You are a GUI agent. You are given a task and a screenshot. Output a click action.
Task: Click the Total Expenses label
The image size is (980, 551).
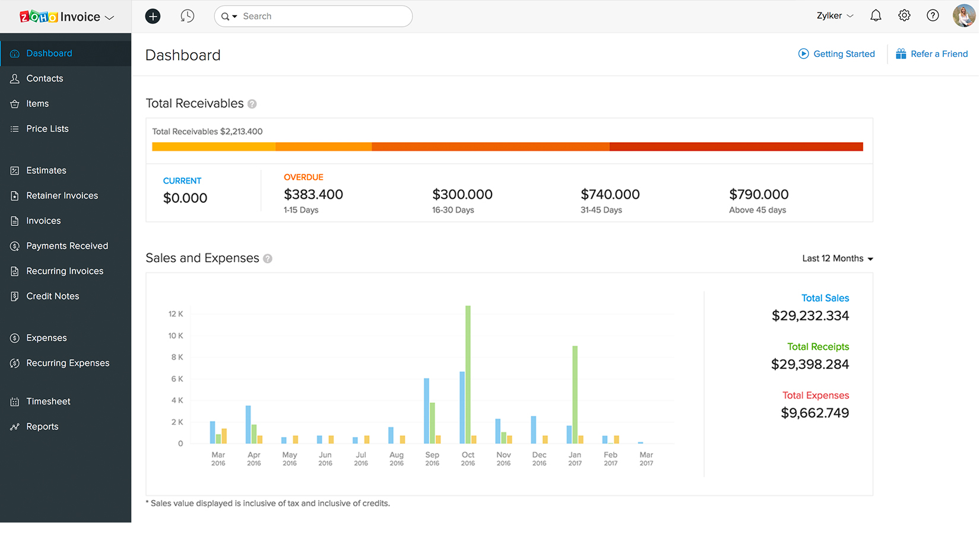(816, 396)
